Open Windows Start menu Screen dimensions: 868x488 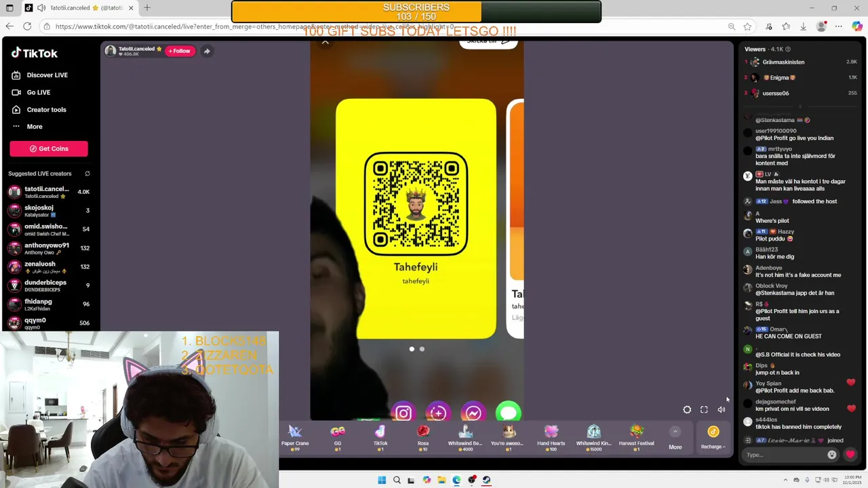coord(382,480)
